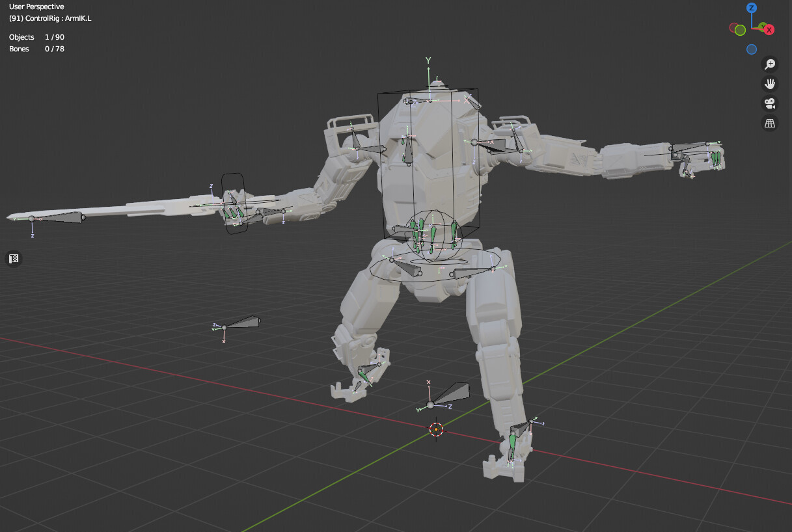The image size is (792, 532).
Task: Click the magnifier zoom icon in the sidebar
Action: pos(770,64)
